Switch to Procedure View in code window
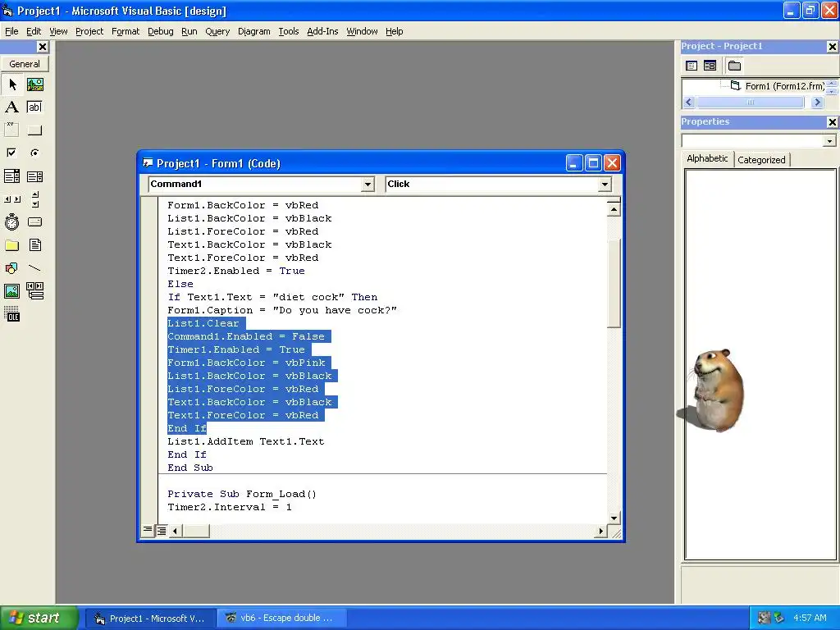The height and width of the screenshot is (630, 840). (148, 531)
